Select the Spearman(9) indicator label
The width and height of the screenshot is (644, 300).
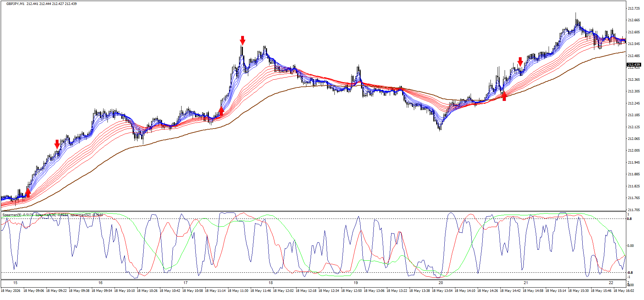(18, 215)
